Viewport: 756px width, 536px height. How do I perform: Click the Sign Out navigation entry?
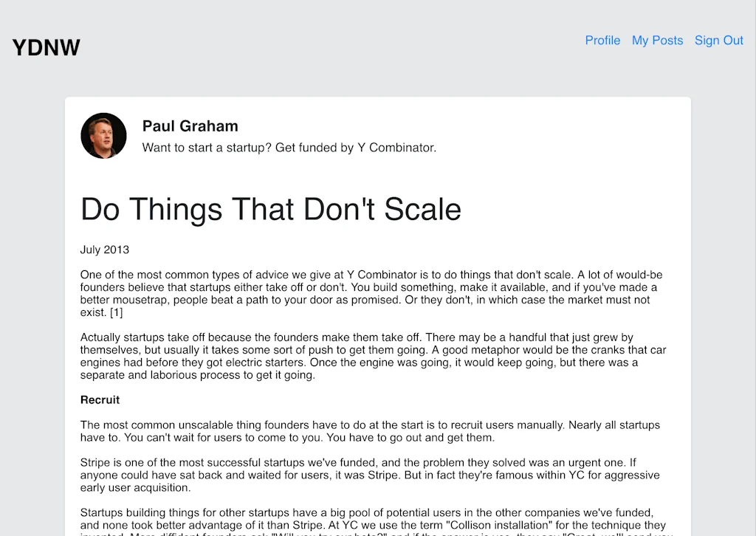(x=718, y=41)
